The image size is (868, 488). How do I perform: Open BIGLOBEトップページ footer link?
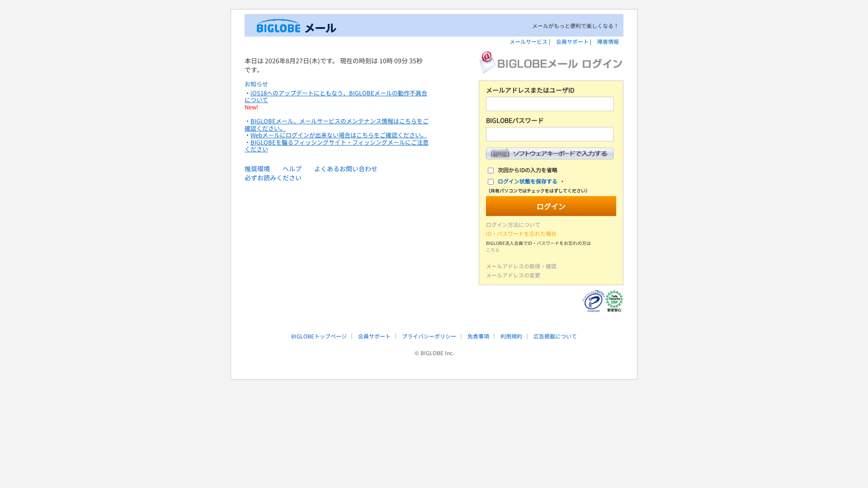(319, 336)
